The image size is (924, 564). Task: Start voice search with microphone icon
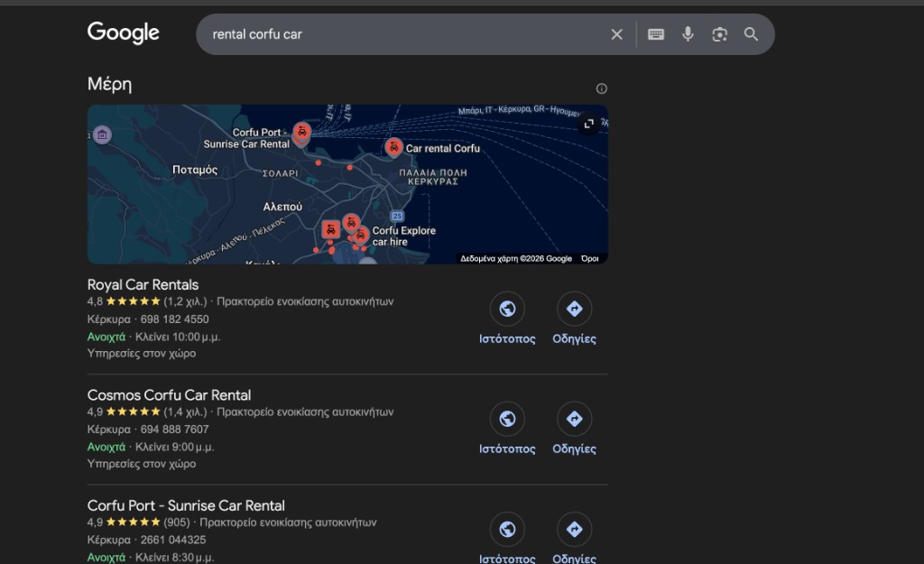[688, 34]
